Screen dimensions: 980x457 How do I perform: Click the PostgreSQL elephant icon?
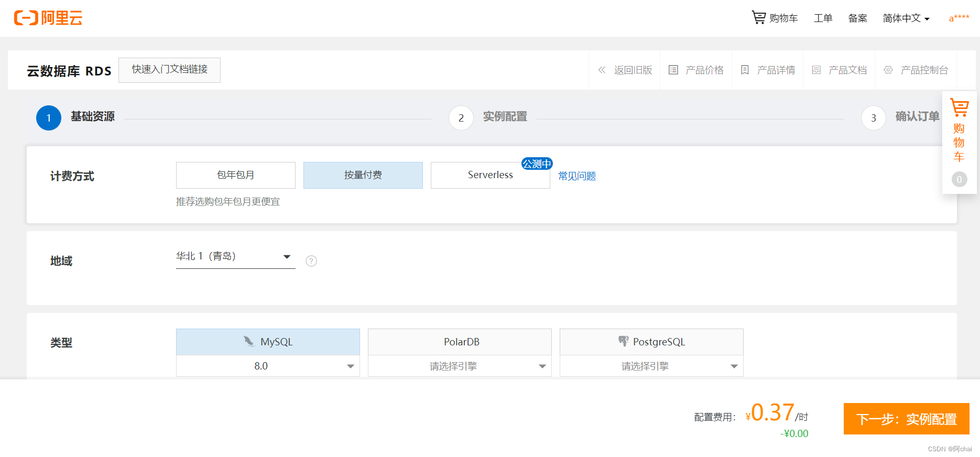[x=623, y=341]
